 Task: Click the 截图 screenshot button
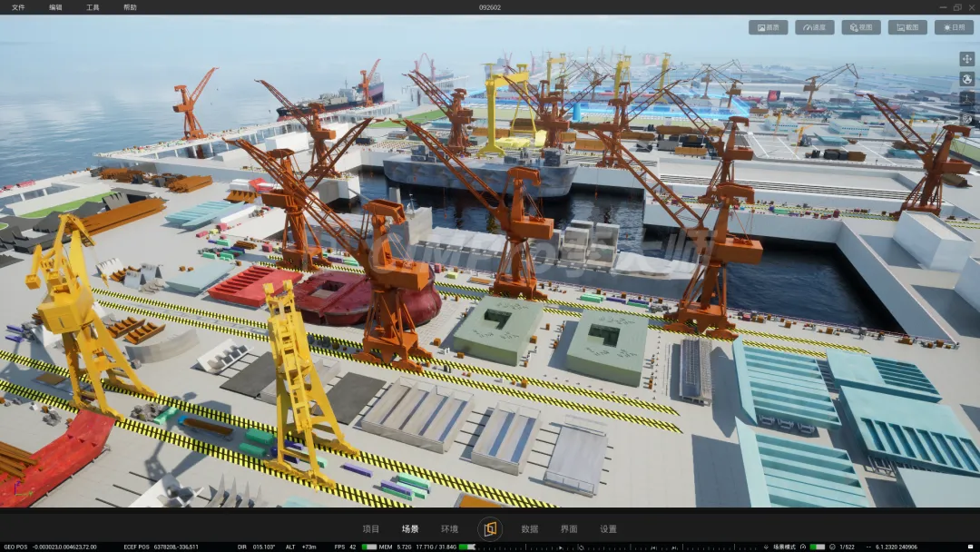pyautogui.click(x=907, y=27)
